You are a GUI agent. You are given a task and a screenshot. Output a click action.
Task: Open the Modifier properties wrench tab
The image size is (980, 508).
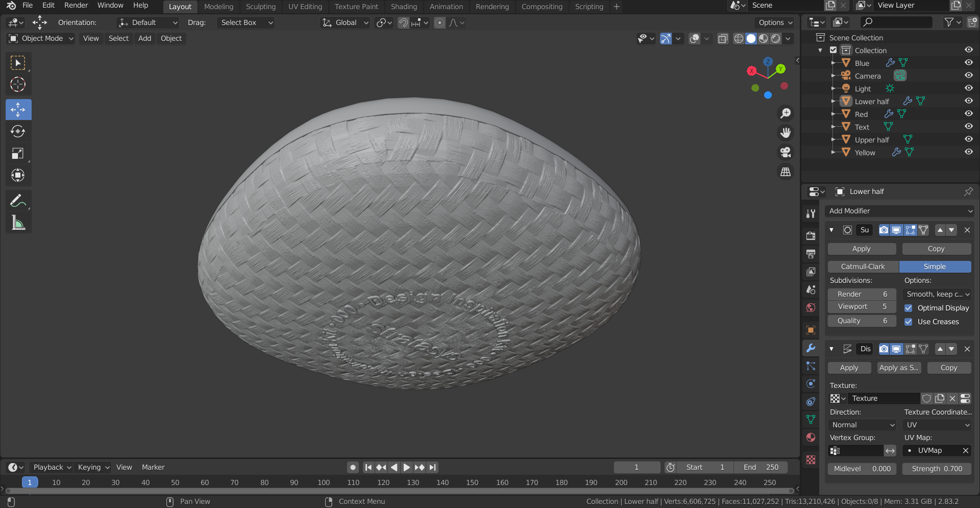point(811,348)
